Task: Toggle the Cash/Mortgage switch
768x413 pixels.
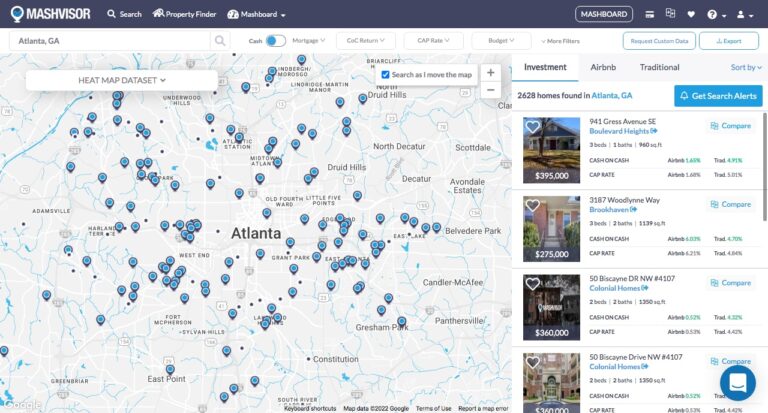Action: click(x=275, y=41)
